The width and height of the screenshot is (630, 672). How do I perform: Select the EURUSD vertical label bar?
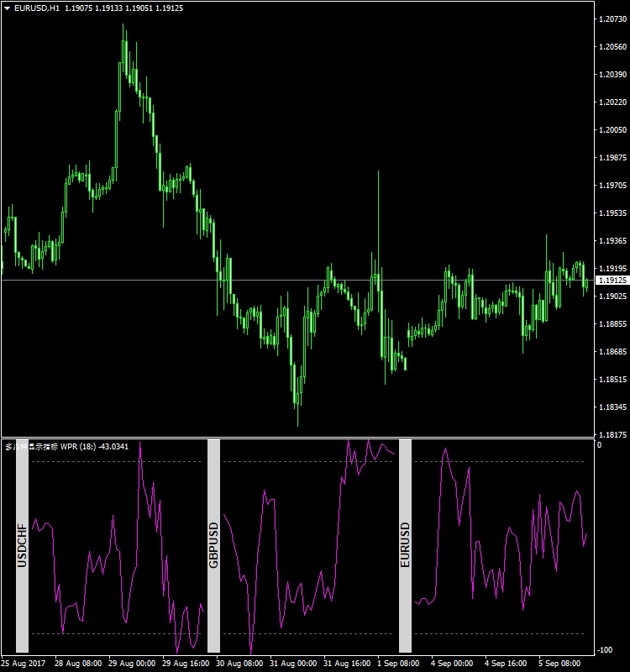coord(405,545)
